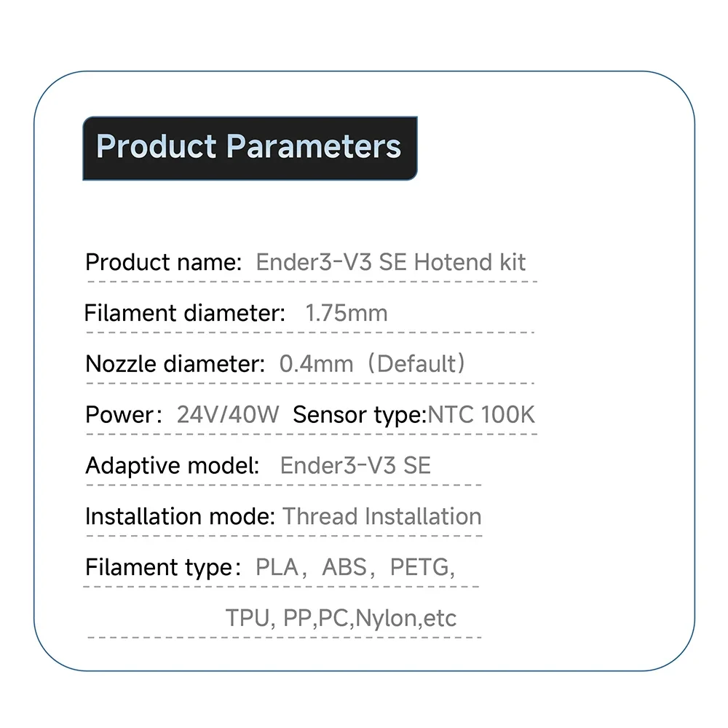The image size is (728, 728).
Task: Click the Product Parameters header banner
Action: [x=250, y=148]
